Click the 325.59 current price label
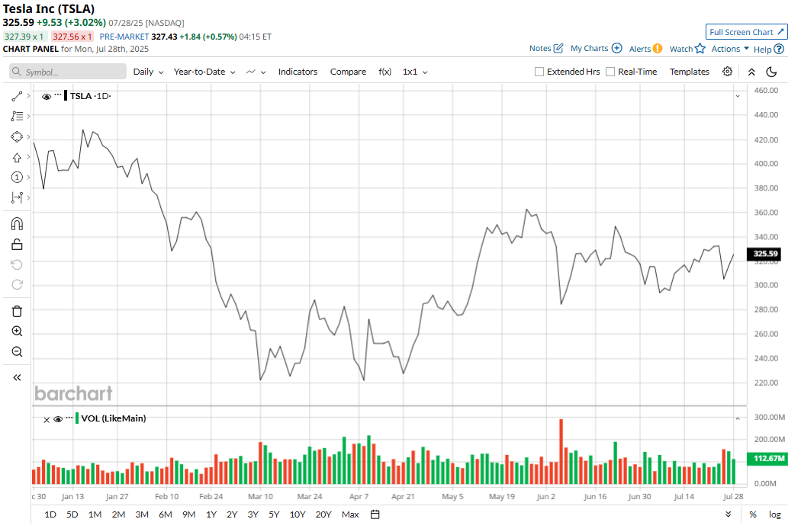The width and height of the screenshot is (801, 532). [x=765, y=254]
